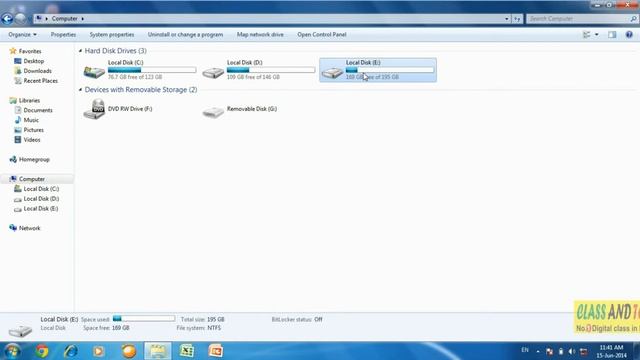Click the Windows Explorer taskbar icon
The height and width of the screenshot is (360, 640).
click(x=158, y=351)
